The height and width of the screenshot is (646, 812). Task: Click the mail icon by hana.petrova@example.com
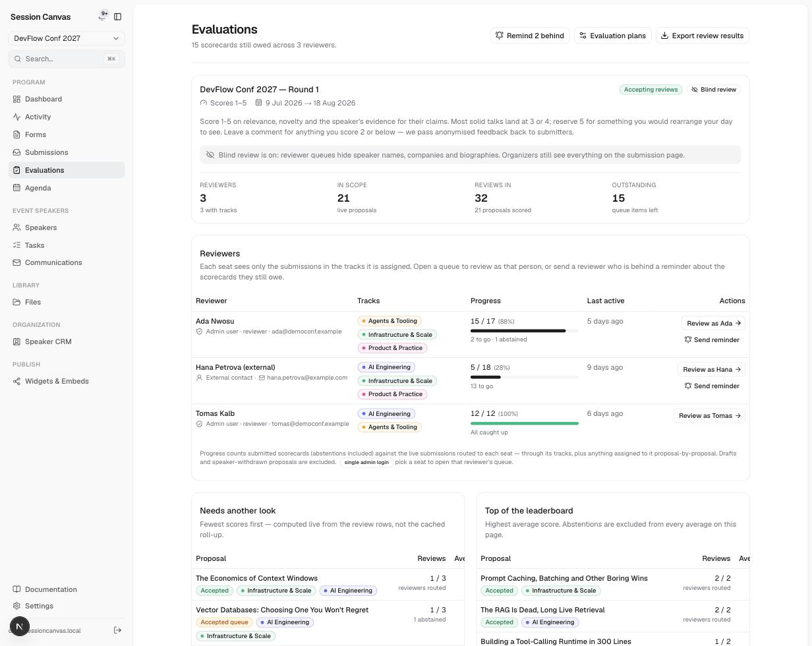[262, 378]
